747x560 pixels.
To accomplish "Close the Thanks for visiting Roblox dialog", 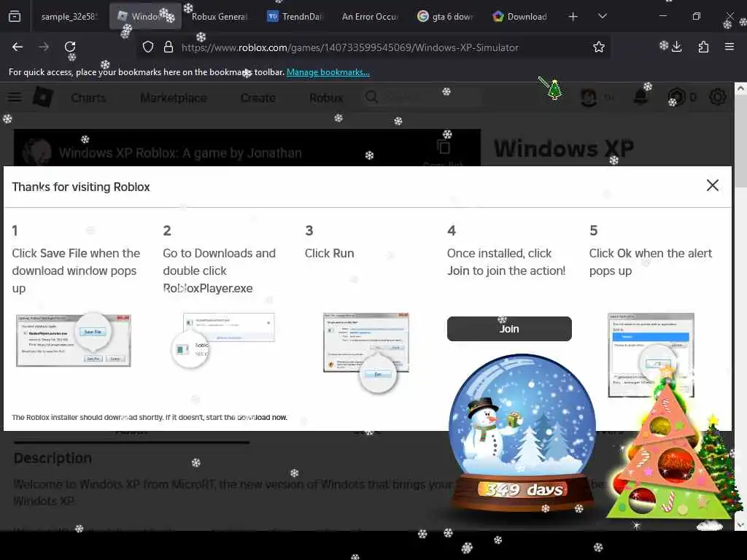I will click(712, 185).
